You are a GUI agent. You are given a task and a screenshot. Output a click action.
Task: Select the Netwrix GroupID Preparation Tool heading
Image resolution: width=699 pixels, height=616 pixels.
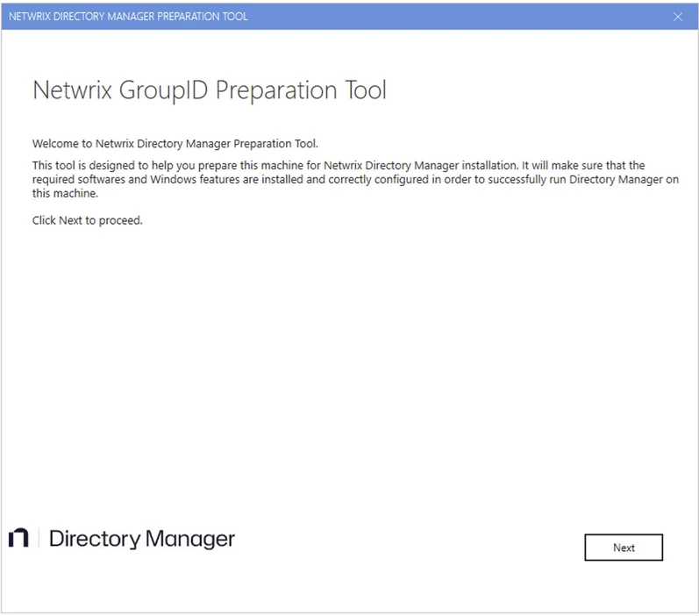click(210, 90)
